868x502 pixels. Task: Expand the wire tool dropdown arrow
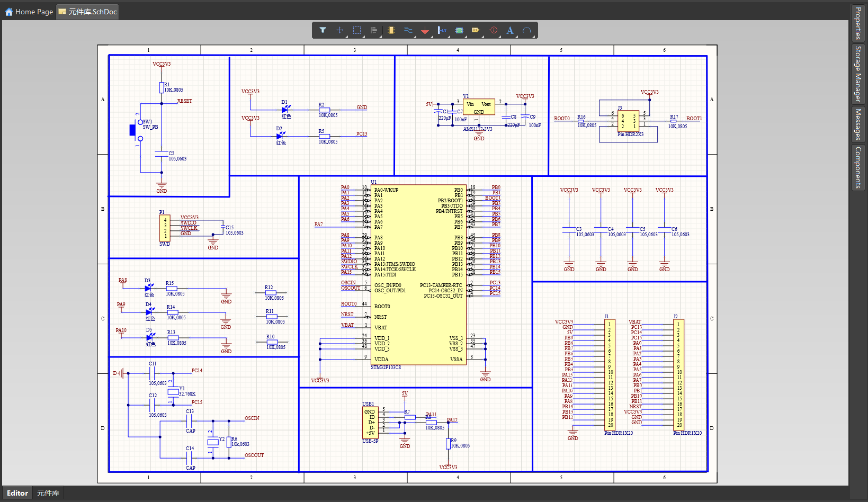click(x=414, y=37)
